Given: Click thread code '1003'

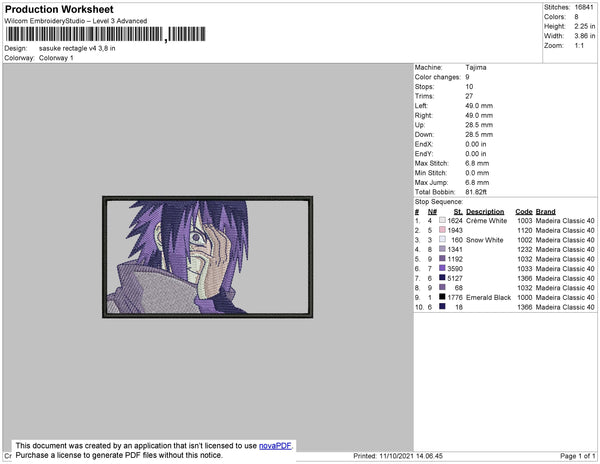Looking at the screenshot, I should click(x=525, y=221).
